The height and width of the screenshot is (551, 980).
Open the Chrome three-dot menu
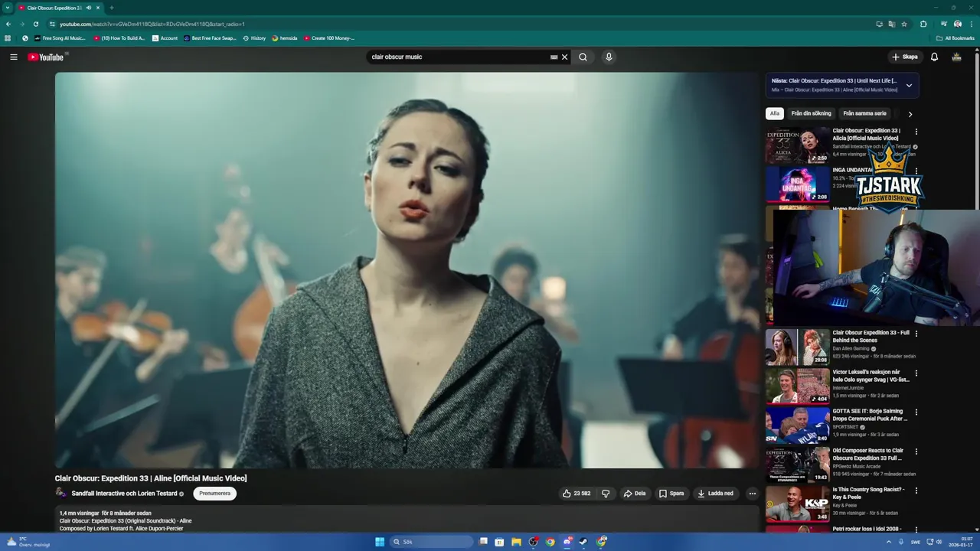pos(972,24)
